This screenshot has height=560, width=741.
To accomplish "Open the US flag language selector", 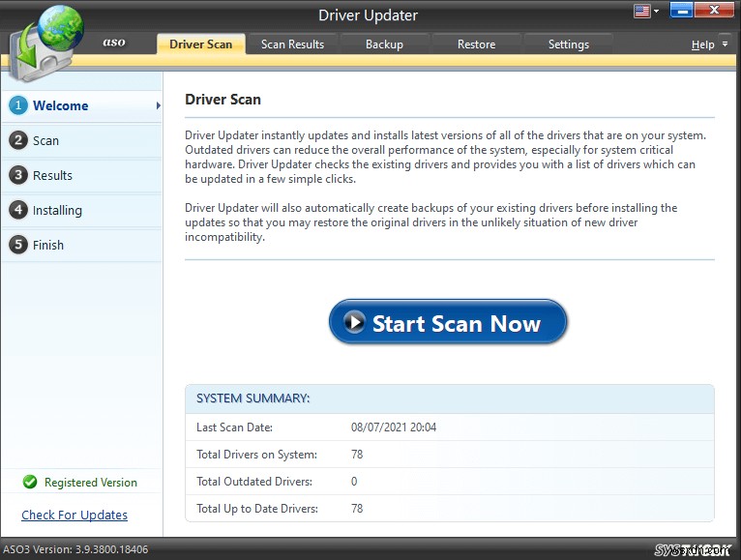I will pos(641,11).
